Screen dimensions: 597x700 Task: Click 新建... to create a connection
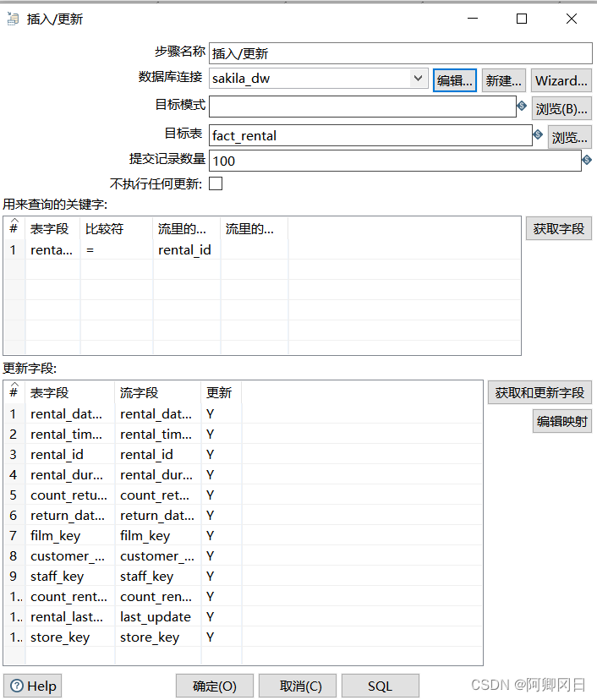pyautogui.click(x=504, y=80)
